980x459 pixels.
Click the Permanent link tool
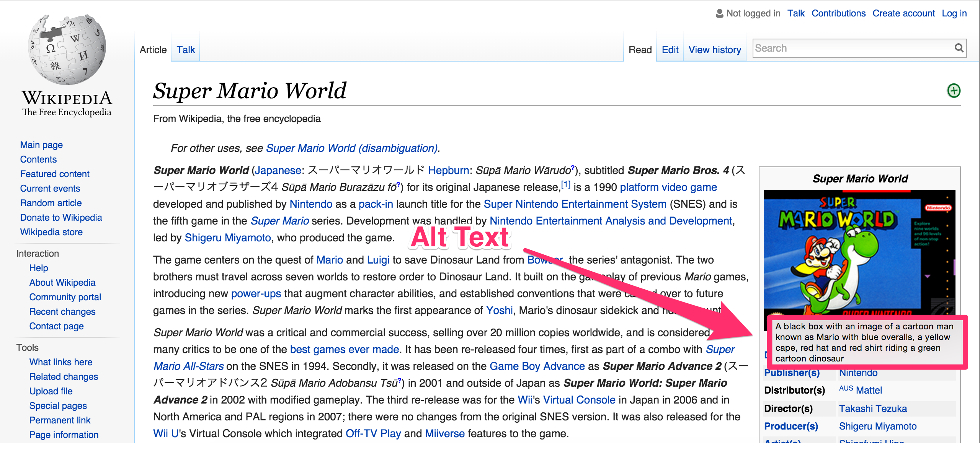pos(60,420)
